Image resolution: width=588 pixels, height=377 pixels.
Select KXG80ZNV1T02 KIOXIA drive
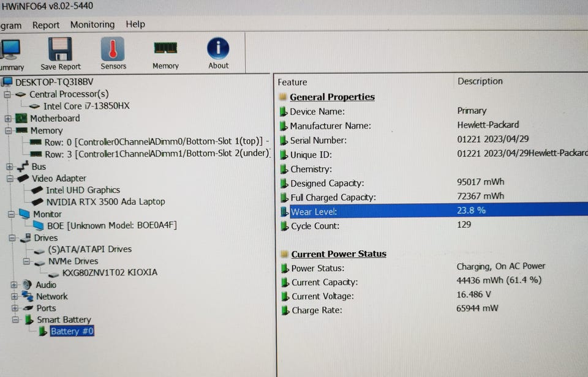coord(110,272)
